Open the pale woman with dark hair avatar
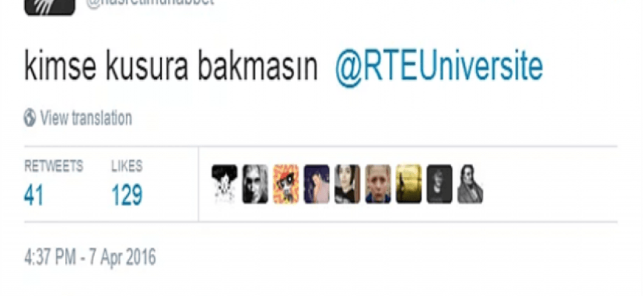The height and width of the screenshot is (296, 644). click(347, 184)
